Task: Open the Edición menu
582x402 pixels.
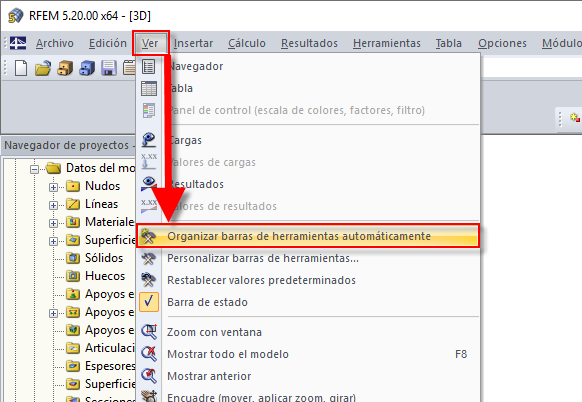Action: [108, 43]
